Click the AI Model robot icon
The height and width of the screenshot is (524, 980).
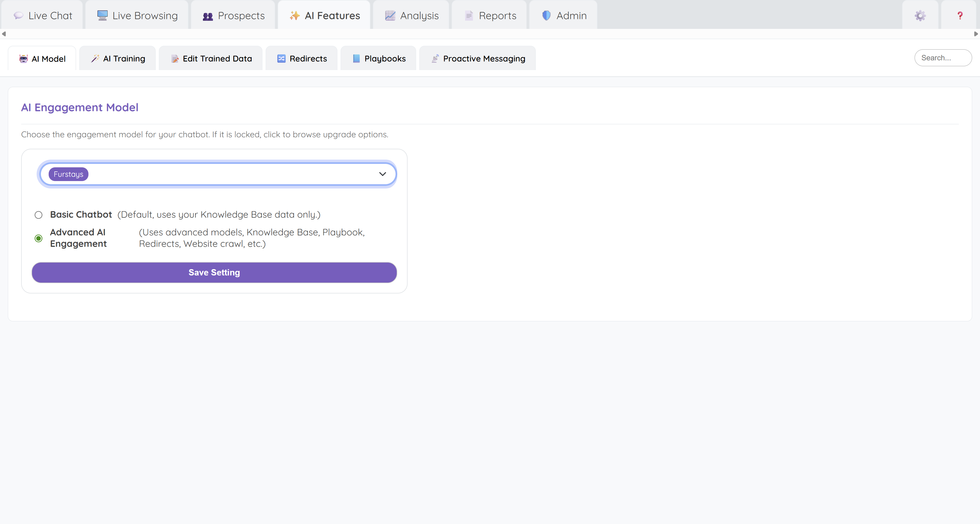[x=23, y=59]
